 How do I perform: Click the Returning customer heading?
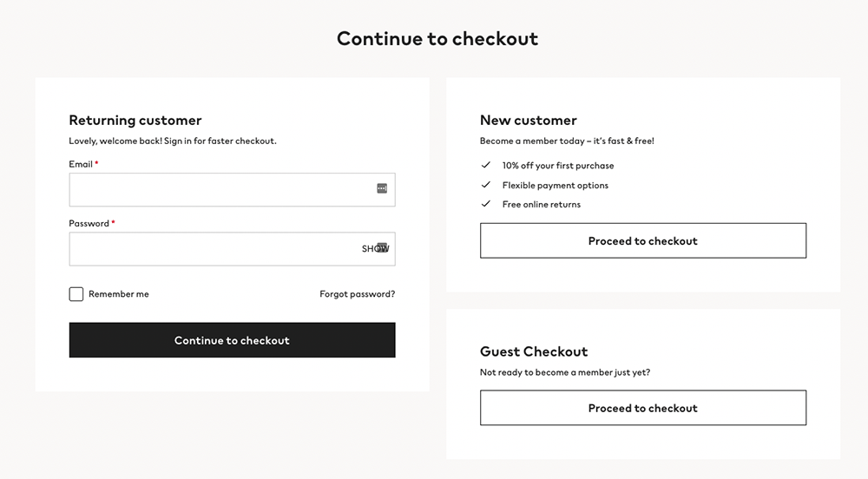[135, 121]
